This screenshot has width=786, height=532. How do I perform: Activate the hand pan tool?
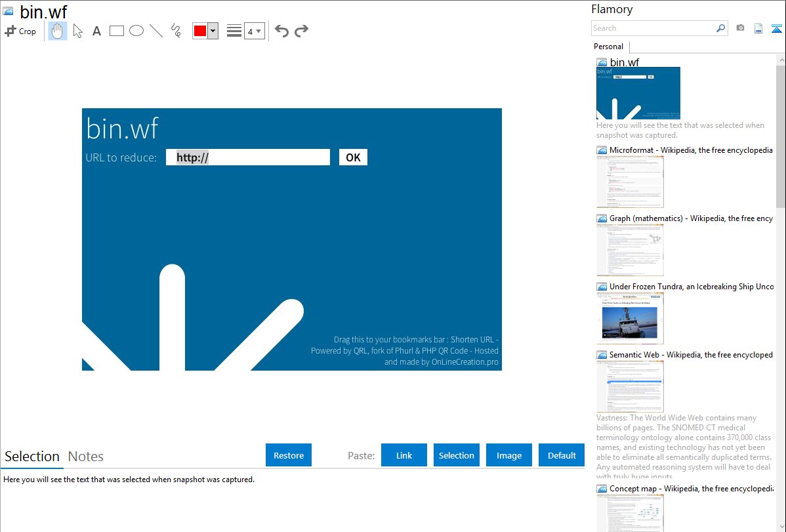tap(58, 31)
